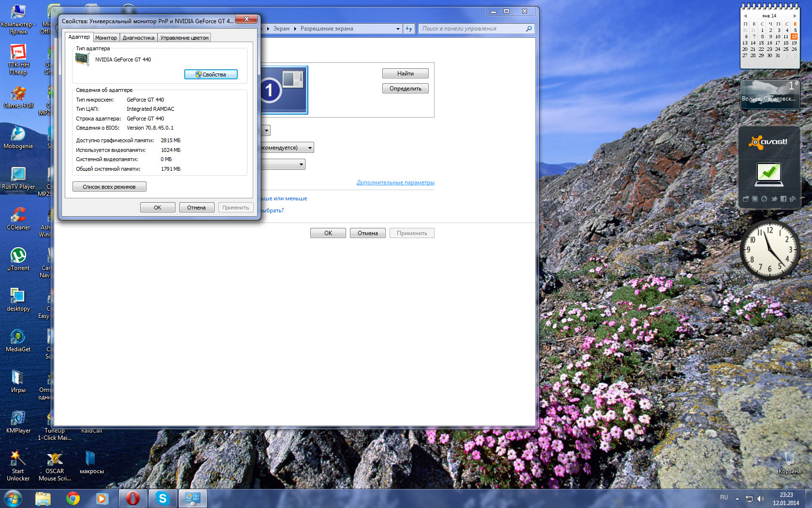Click avast gadget RSS icon

(x=792, y=199)
